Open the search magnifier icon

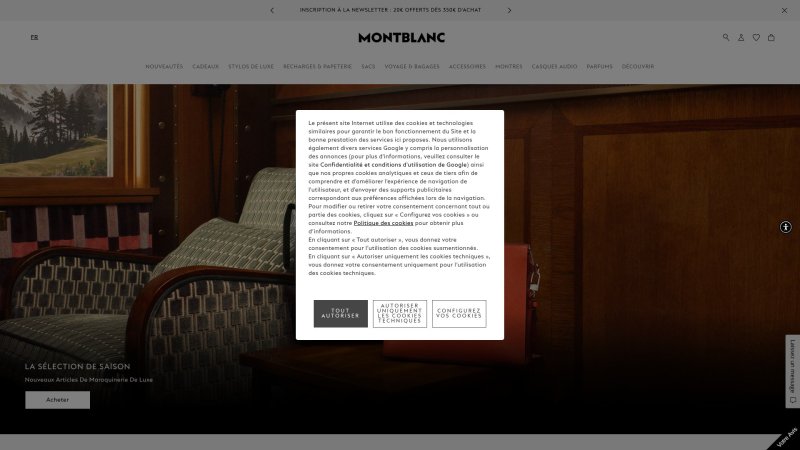coord(726,37)
